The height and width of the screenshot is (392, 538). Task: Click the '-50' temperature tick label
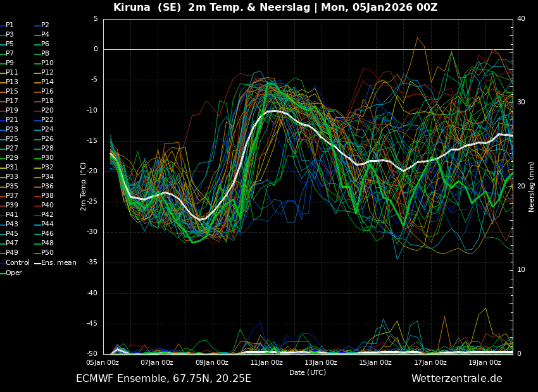[x=92, y=354]
